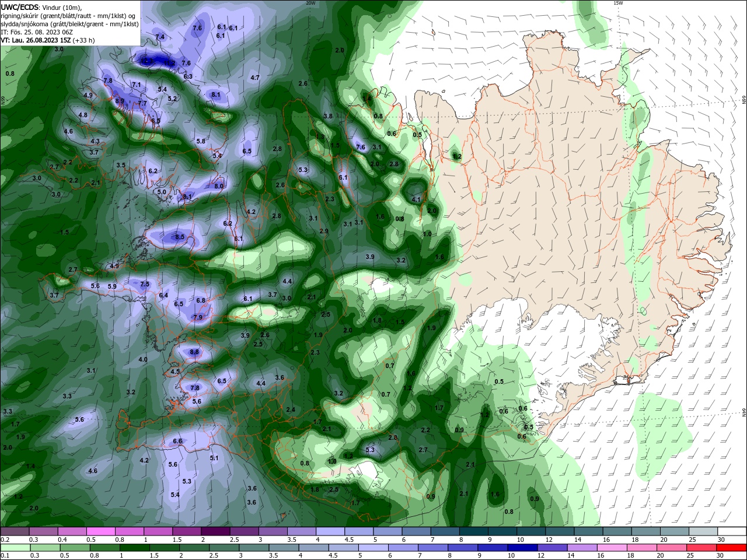Click the '4.1' precipitation value on the map

click(416, 199)
